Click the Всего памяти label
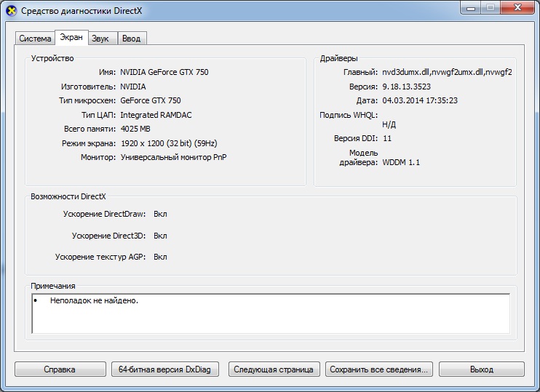The width and height of the screenshot is (540, 392). (90, 129)
